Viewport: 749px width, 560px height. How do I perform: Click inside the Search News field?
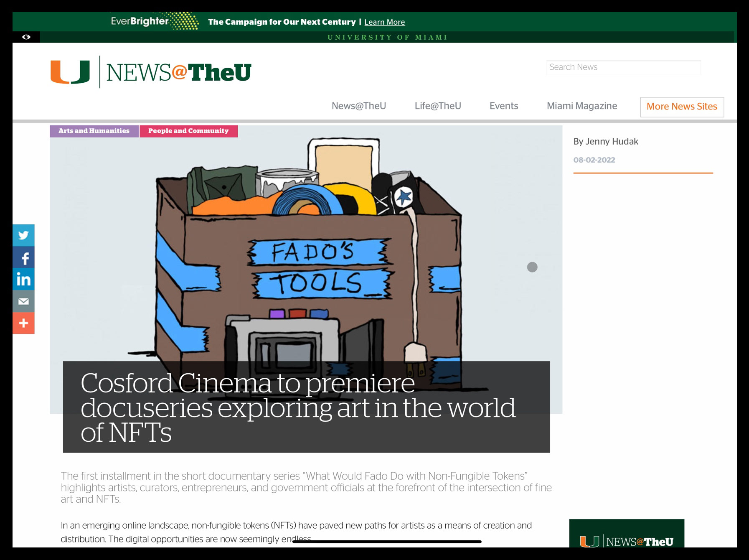click(623, 67)
